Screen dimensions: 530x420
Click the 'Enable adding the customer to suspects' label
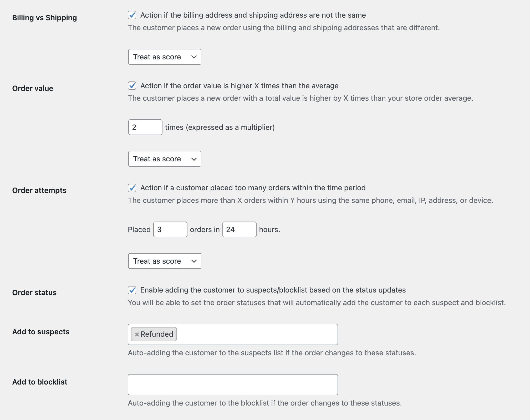tap(273, 290)
